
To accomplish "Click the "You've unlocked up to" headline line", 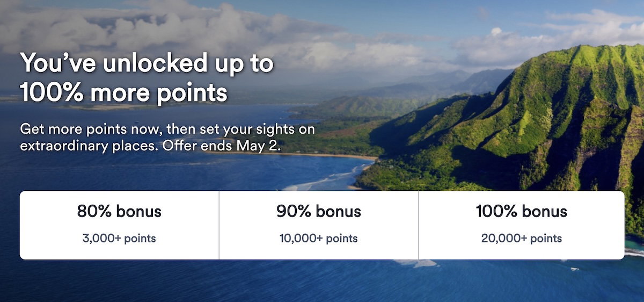I will click(x=147, y=63).
